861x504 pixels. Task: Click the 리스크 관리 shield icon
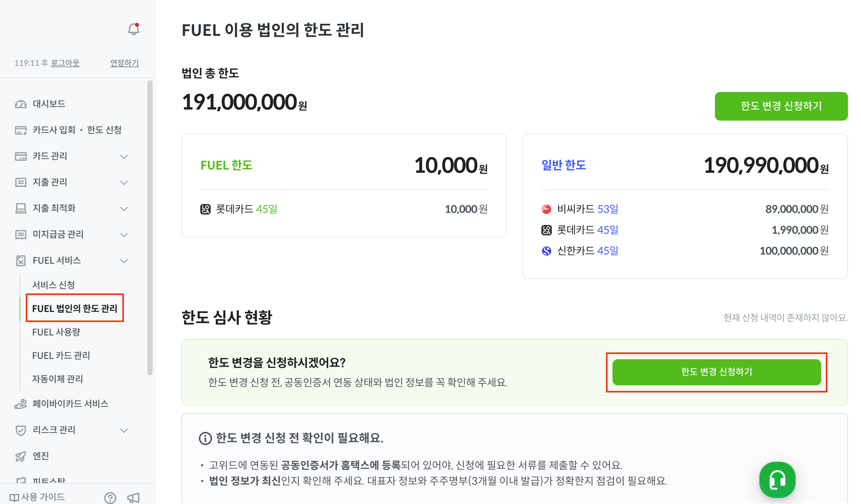pos(21,430)
